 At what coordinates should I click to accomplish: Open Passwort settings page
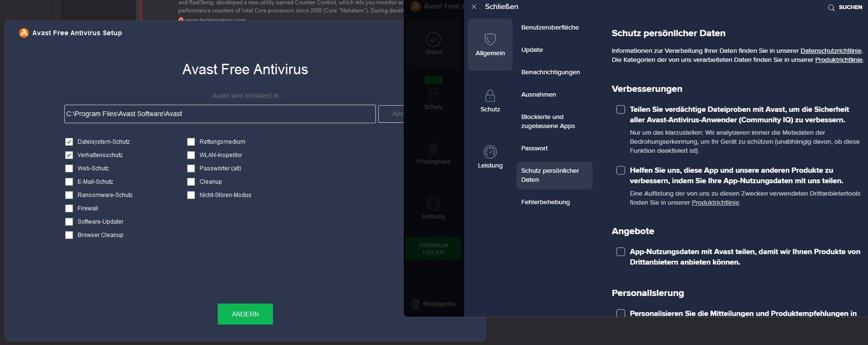(x=535, y=148)
